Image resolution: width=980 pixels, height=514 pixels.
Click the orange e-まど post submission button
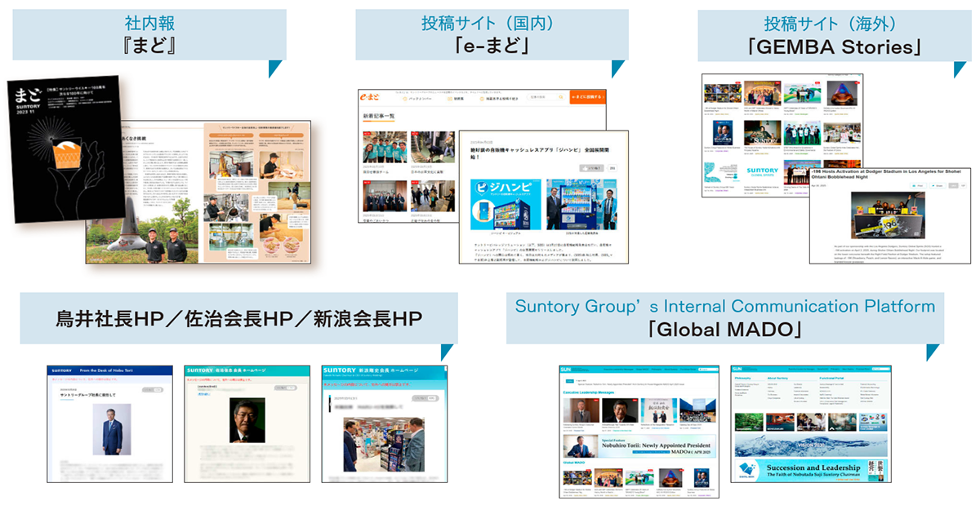588,98
